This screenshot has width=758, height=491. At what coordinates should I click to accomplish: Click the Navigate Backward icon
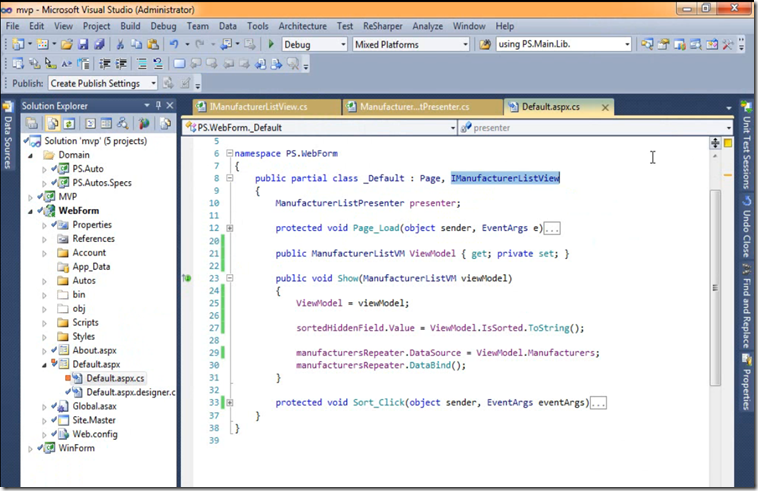coord(226,44)
